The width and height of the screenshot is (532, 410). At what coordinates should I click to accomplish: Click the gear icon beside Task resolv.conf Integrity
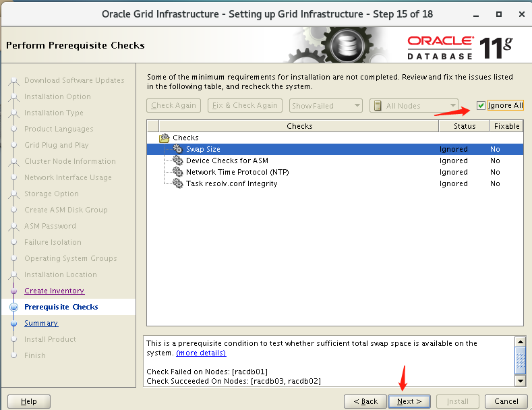[178, 183]
